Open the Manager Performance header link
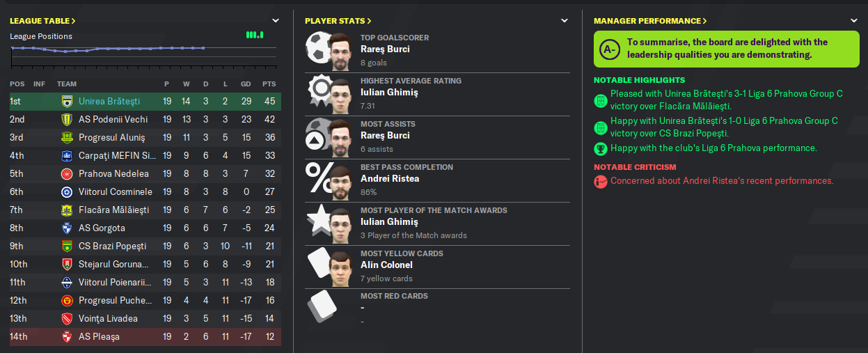 click(650, 21)
